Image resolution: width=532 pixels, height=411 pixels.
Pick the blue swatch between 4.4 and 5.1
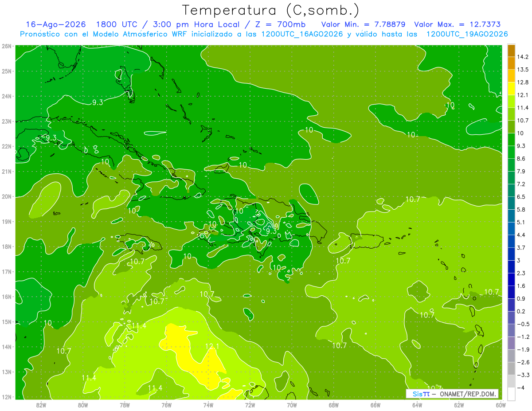511,228
